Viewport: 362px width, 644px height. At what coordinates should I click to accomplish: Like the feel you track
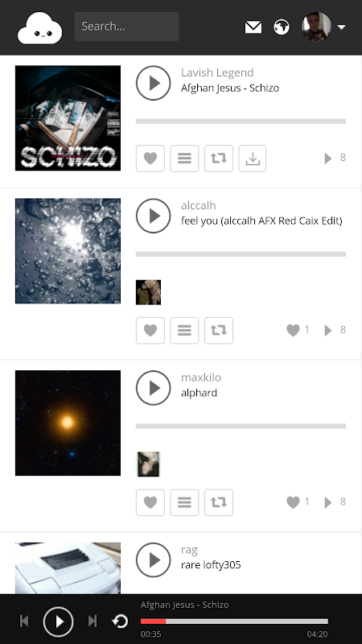150,330
